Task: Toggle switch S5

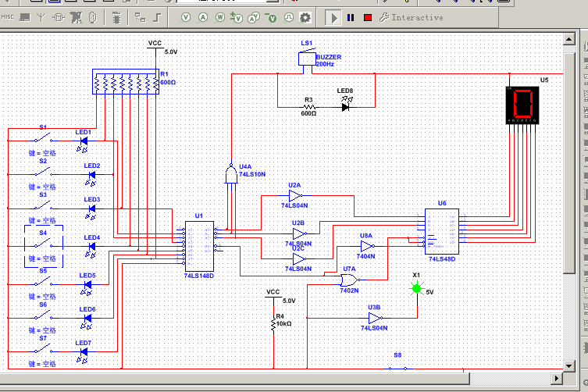Action: (x=43, y=281)
